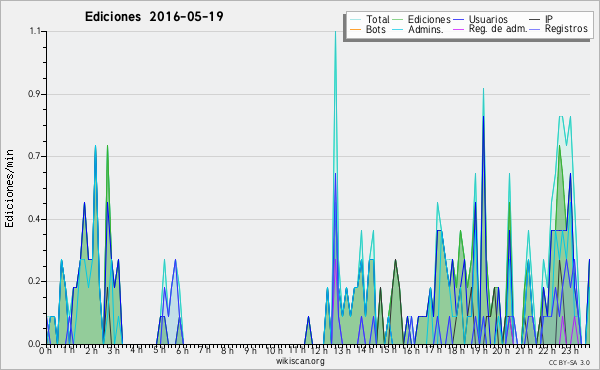Click the 1.1 y-axis value label
This screenshot has height=370, width=600.
(35, 31)
